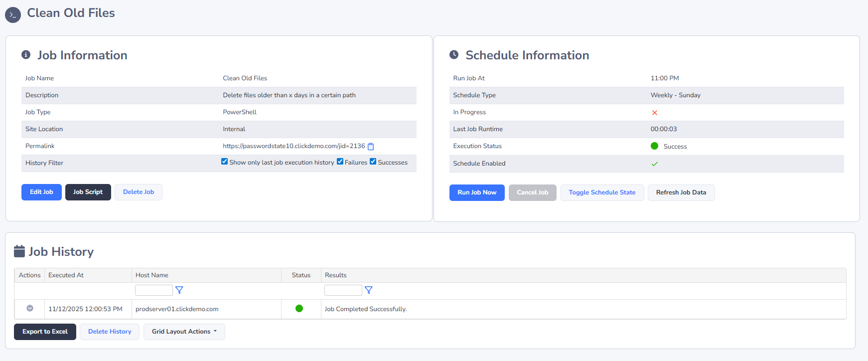Screen dimensions: 868x361
Task: Click the Host Name filter text box
Action: [x=153, y=290]
